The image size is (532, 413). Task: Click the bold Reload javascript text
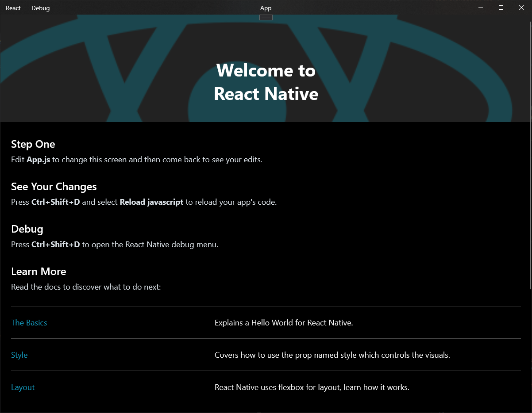(x=151, y=202)
